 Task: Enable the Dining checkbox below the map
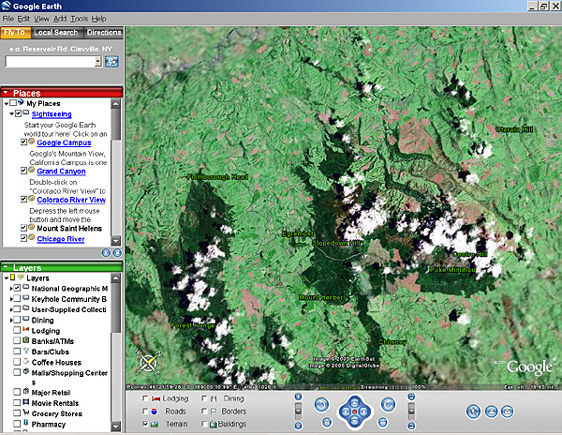(204, 398)
